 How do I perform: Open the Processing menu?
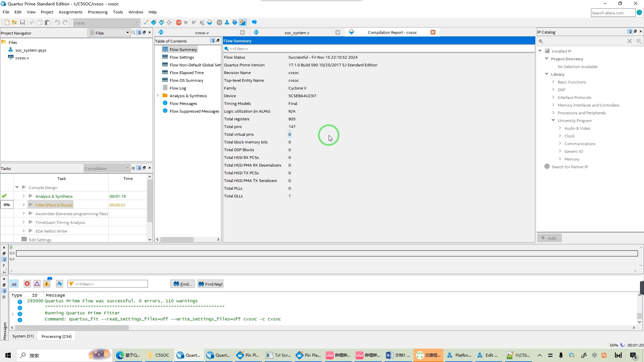click(x=98, y=12)
